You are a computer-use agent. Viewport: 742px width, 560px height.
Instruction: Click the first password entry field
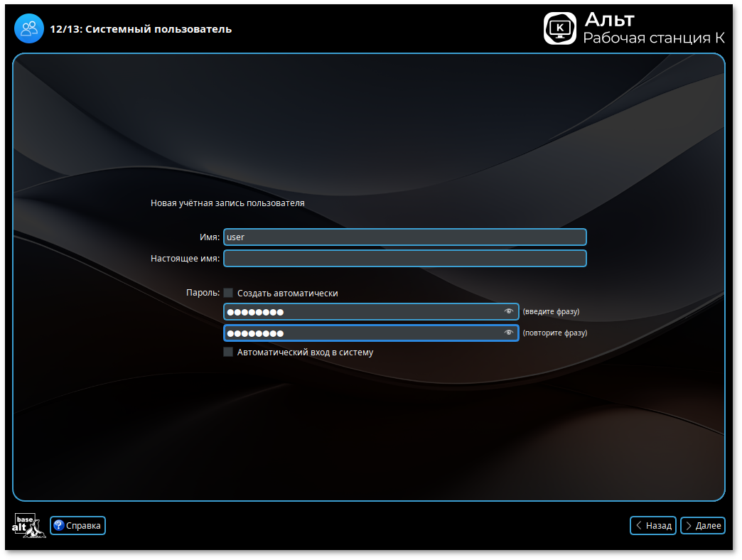(x=362, y=312)
